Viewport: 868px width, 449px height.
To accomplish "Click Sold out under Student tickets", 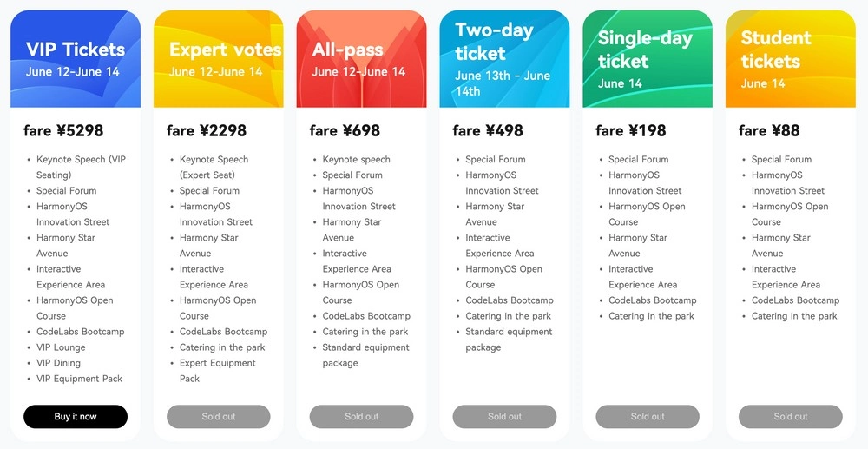I will 791,416.
